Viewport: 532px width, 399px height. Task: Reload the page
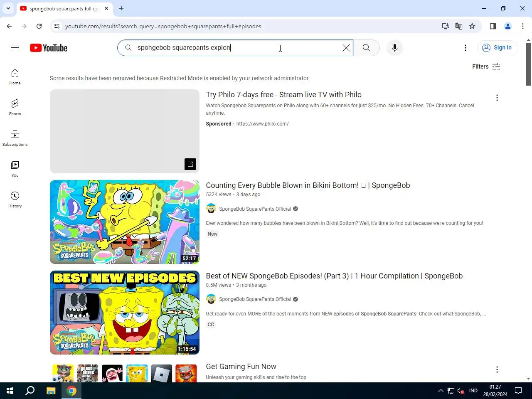(39, 26)
